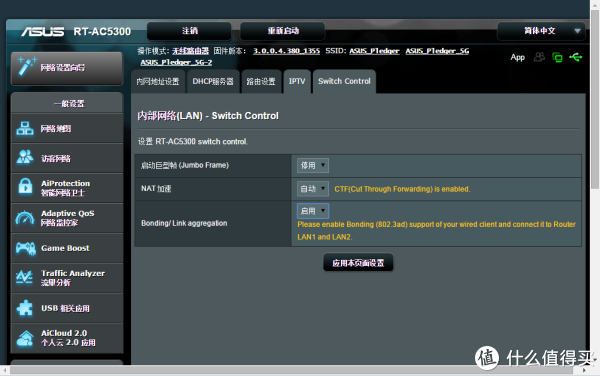Click the green USB status icon

coord(576,57)
